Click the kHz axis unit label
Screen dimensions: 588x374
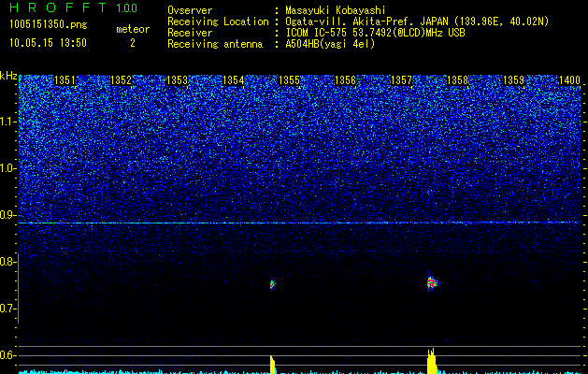(x=8, y=76)
